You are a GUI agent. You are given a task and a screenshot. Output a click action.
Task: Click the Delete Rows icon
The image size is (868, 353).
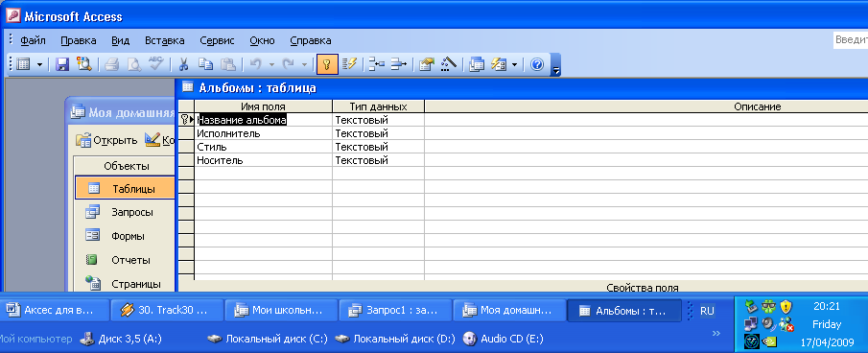click(399, 64)
